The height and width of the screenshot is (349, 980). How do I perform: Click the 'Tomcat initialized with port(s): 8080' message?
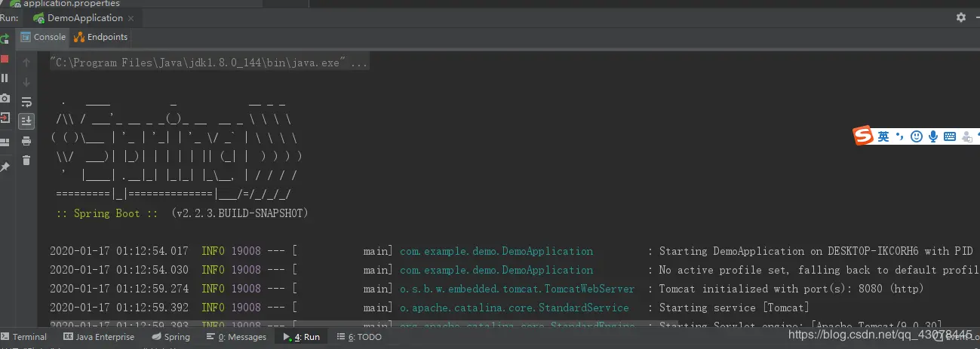pos(791,289)
